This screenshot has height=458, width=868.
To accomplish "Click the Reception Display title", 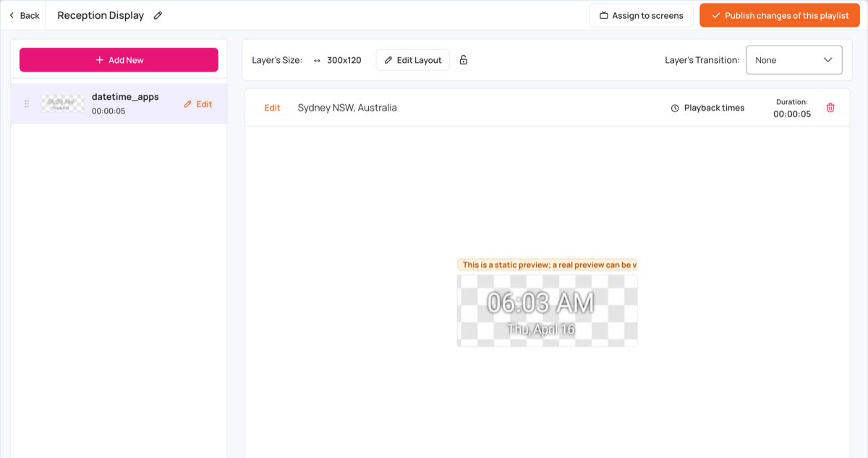I will pyautogui.click(x=101, y=15).
